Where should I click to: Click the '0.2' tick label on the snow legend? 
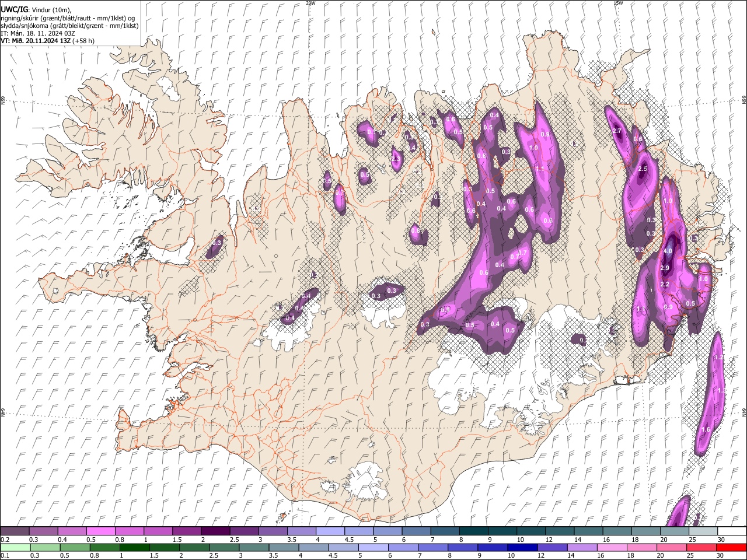[5, 540]
